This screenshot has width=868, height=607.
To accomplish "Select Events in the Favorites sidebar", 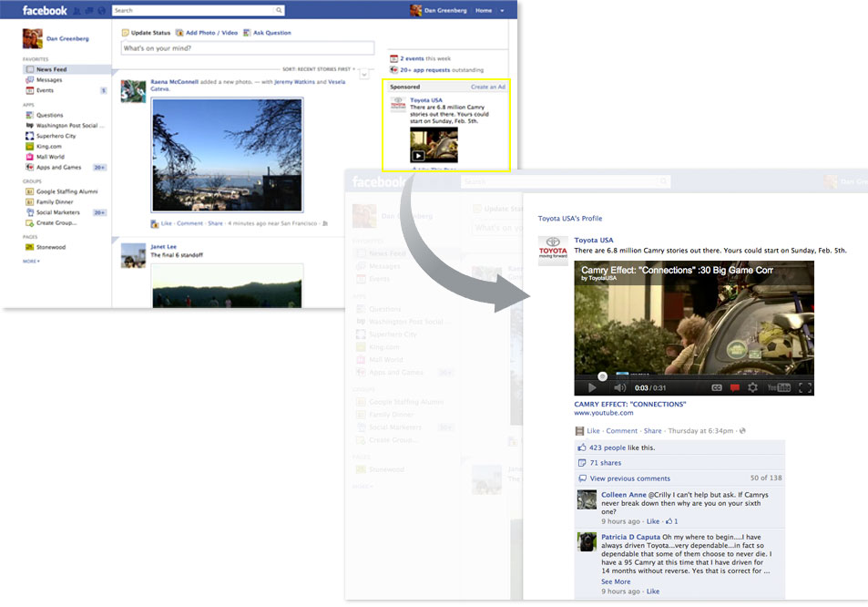I will coord(45,90).
